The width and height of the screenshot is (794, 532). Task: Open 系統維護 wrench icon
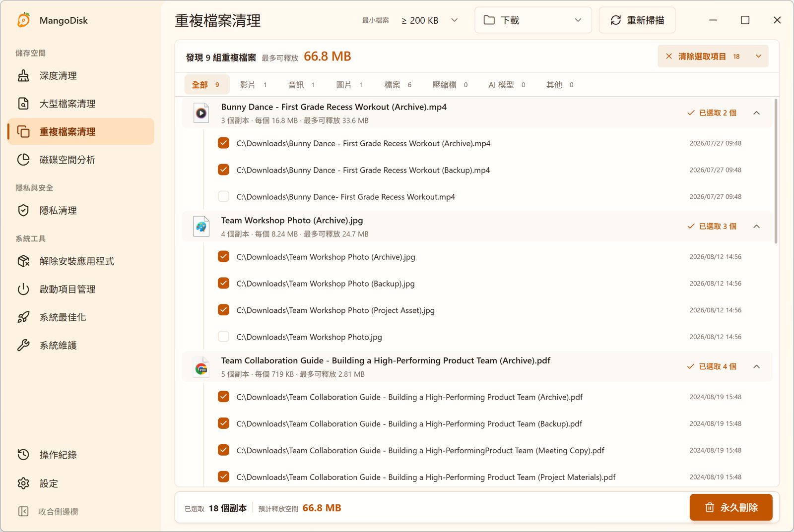23,345
